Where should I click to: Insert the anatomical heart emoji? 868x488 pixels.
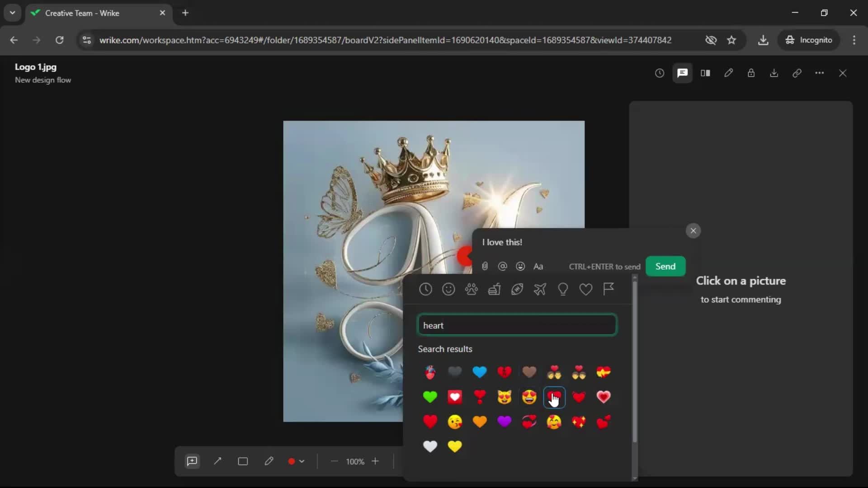point(430,372)
